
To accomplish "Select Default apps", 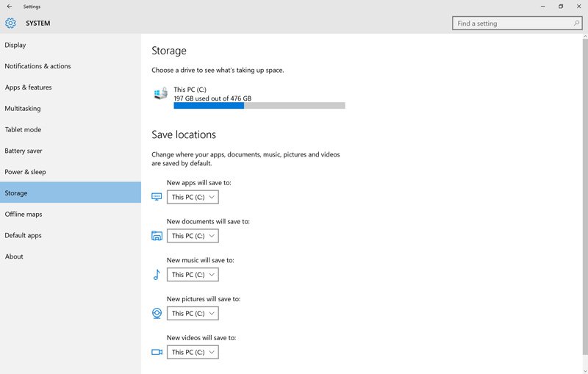I will tap(71, 235).
